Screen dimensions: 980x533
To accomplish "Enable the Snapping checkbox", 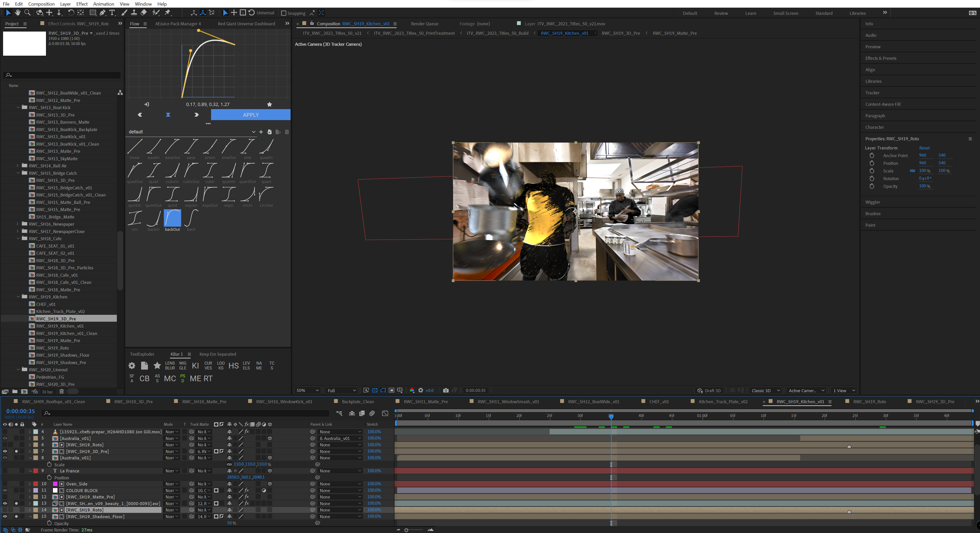I will tap(283, 13).
